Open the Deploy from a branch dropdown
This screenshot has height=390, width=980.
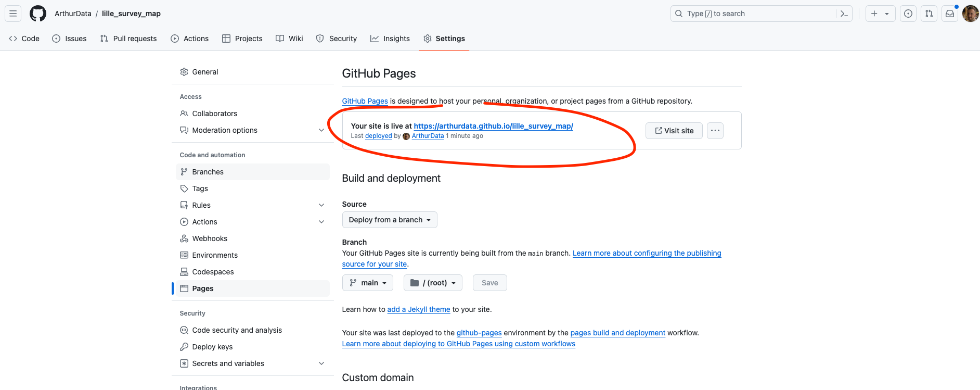point(390,220)
